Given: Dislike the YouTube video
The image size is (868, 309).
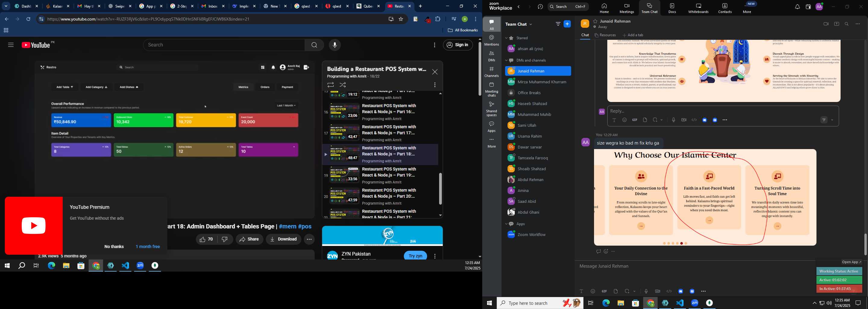Looking at the screenshot, I should click(225, 239).
